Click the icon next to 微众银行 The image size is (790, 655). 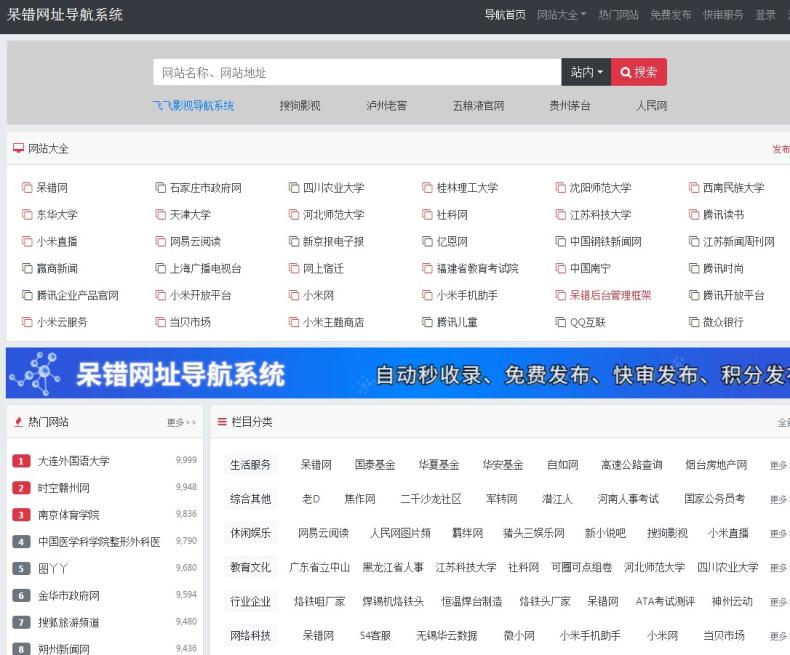click(694, 322)
